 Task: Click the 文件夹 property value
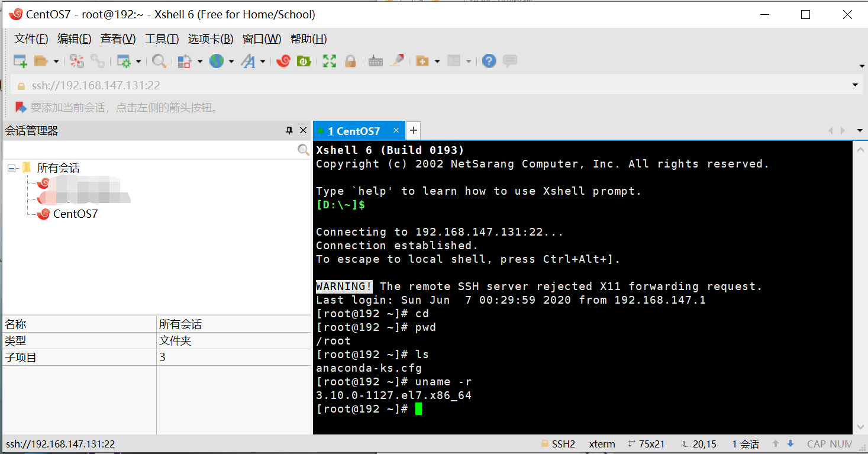(175, 341)
